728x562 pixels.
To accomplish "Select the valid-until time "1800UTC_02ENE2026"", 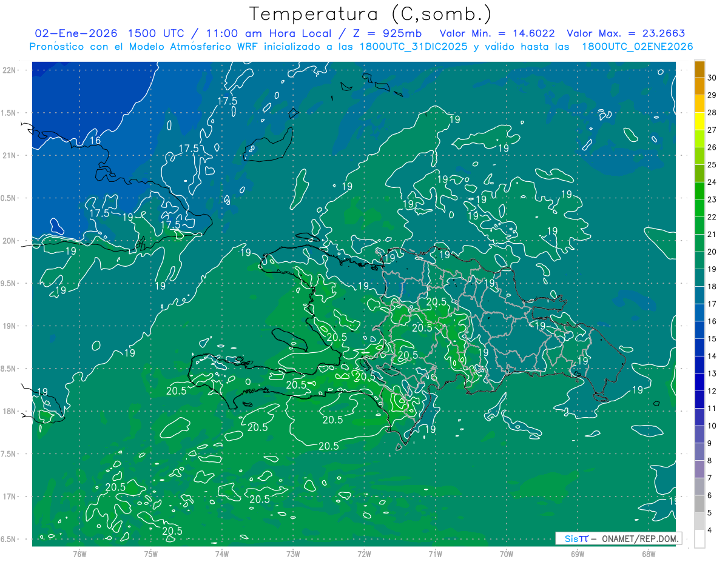I will (x=637, y=47).
